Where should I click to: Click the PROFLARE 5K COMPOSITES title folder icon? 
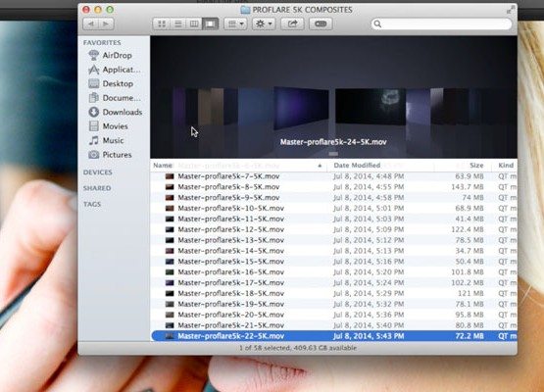tap(245, 10)
